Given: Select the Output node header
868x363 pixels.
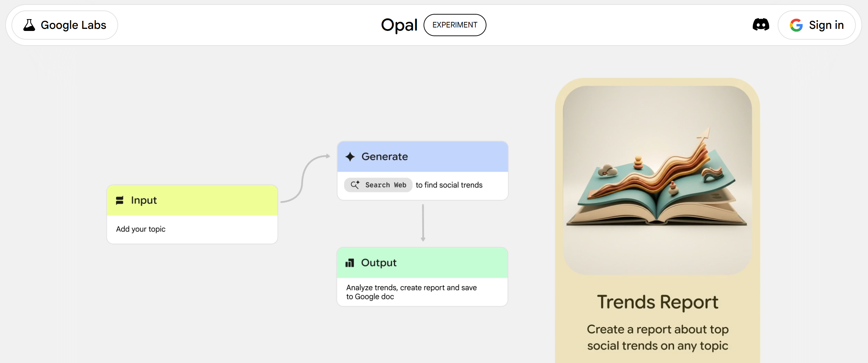Looking at the screenshot, I should click(x=422, y=263).
